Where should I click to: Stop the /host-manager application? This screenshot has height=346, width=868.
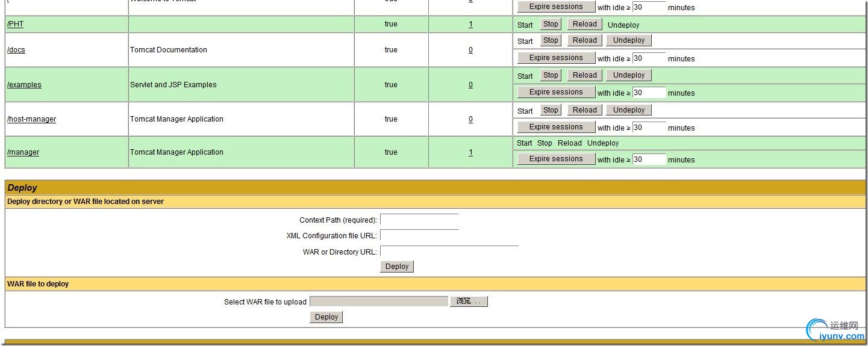[551, 110]
